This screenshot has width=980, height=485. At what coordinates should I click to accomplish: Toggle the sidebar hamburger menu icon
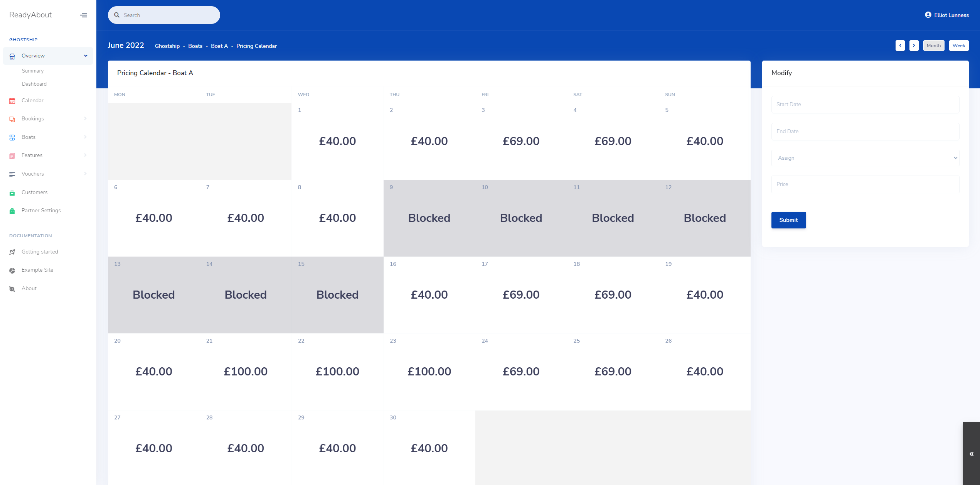[x=83, y=15]
